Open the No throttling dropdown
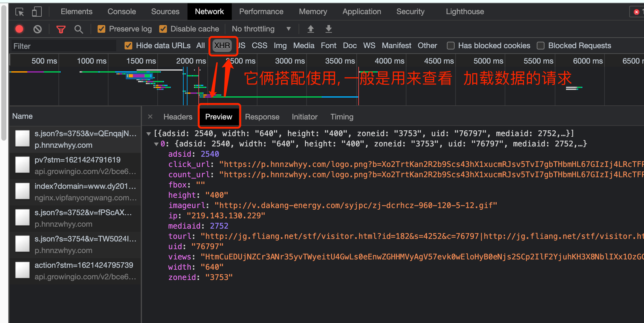The image size is (644, 323). tap(261, 29)
